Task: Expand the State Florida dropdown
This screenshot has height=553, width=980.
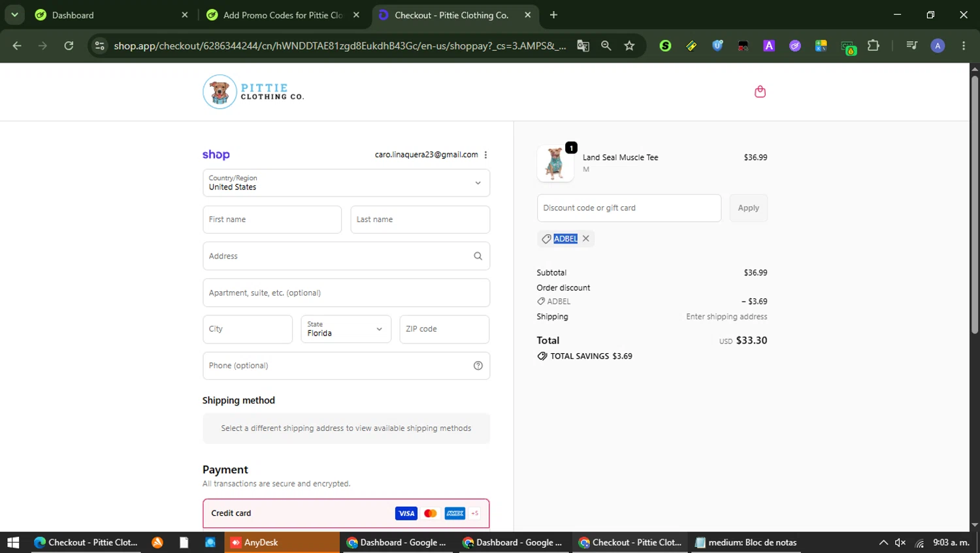Action: tap(346, 329)
